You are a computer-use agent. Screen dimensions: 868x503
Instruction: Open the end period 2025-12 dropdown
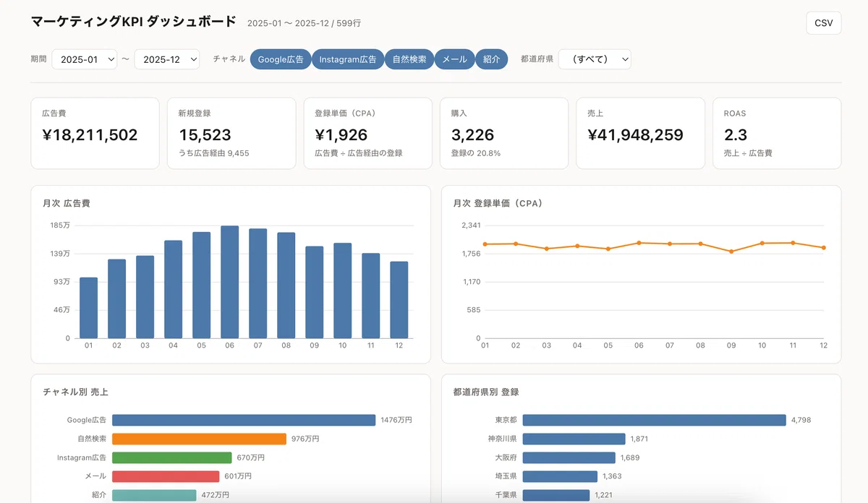(167, 59)
